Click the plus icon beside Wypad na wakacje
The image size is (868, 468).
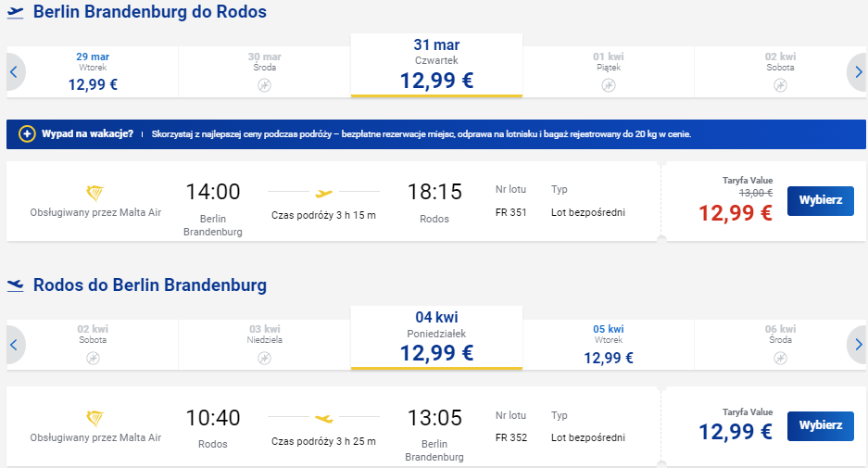point(27,134)
